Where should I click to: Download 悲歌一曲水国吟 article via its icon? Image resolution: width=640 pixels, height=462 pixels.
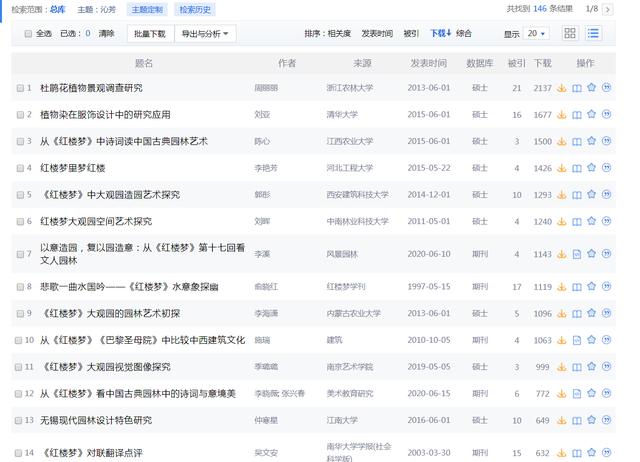(562, 287)
